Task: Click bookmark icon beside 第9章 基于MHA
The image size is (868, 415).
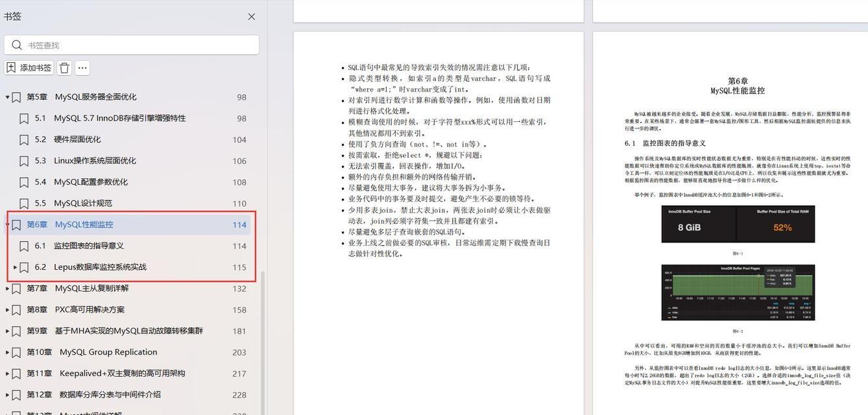Action: [x=16, y=331]
